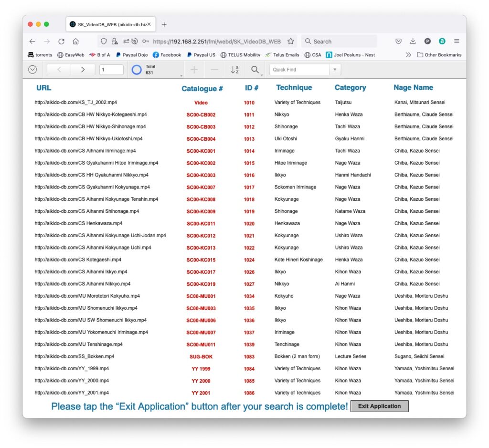This screenshot has width=489, height=448.
Task: Click ID number 1086
Action: 249,393
